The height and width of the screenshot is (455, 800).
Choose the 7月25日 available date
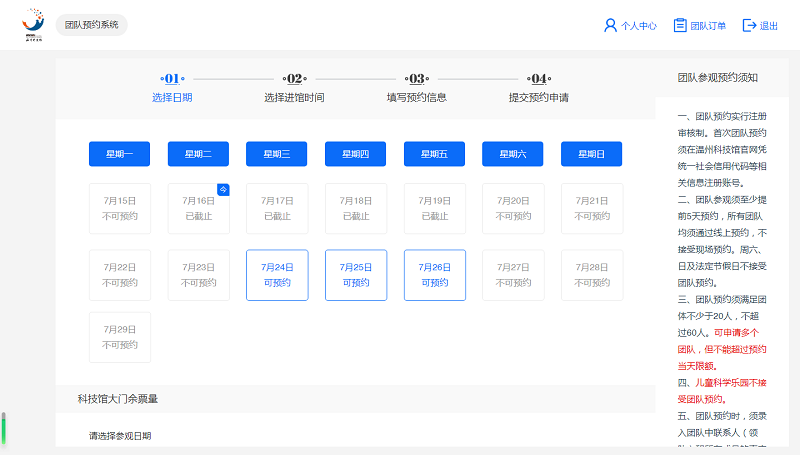(355, 275)
